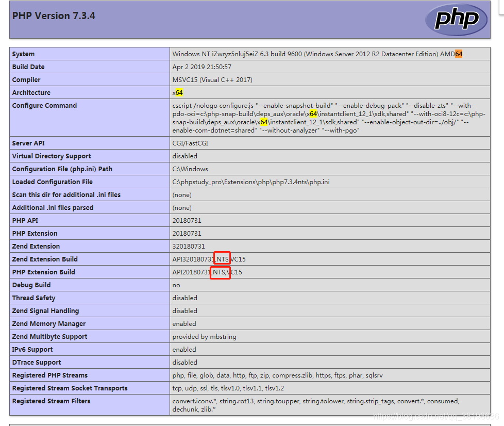The width and height of the screenshot is (504, 426).
Task: Click the red-boxed NTS in Zend Extension Build
Action: 222,259
